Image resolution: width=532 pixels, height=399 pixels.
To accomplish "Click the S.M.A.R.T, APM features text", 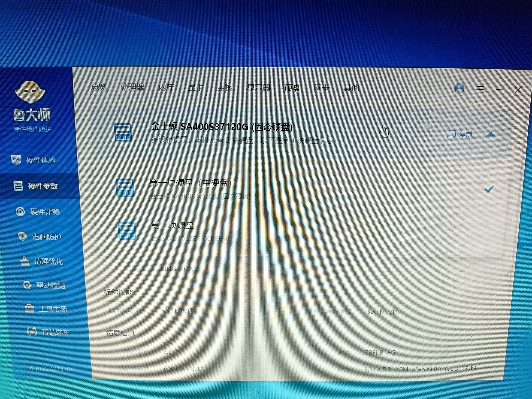I will 420,369.
